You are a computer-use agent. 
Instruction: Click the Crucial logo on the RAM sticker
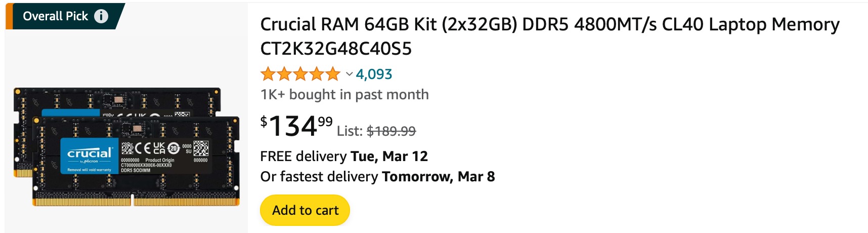tap(90, 153)
